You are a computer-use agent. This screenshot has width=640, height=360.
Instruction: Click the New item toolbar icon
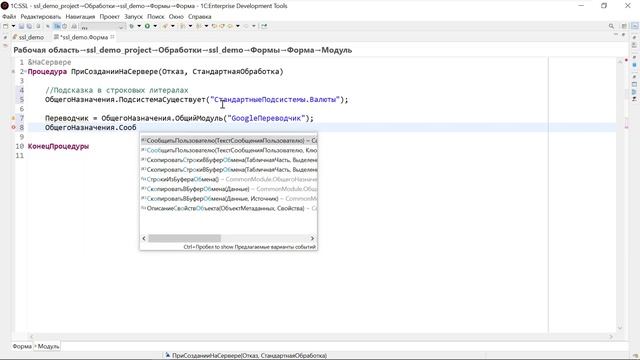point(6,26)
